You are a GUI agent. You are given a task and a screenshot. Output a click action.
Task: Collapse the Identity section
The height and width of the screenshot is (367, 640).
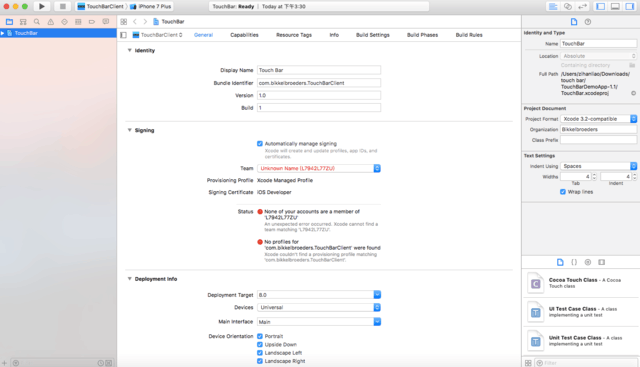click(x=129, y=51)
